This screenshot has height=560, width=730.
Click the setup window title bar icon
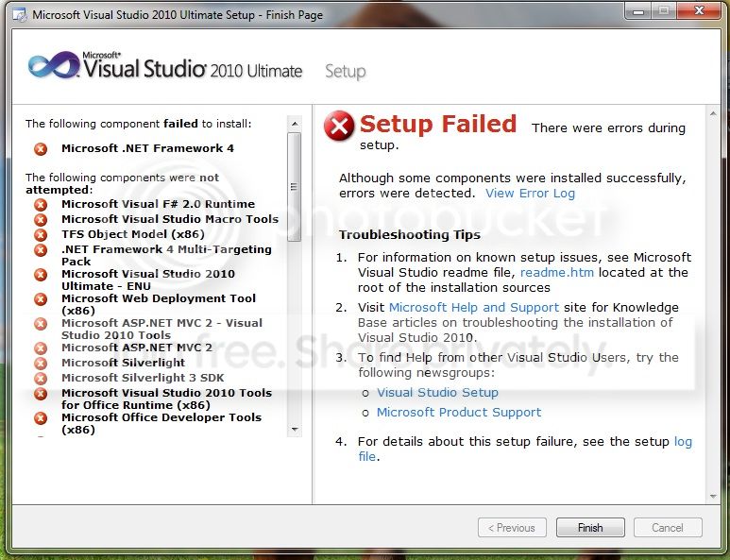20,15
